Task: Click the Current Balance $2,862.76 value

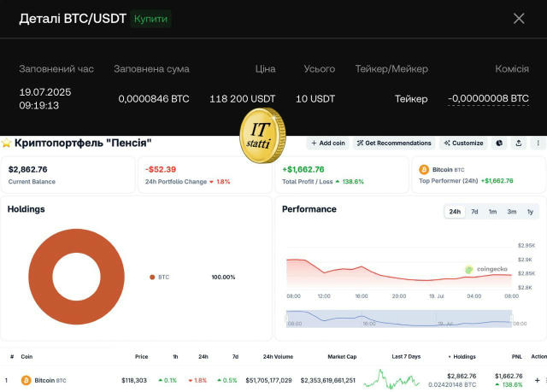Action: [28, 169]
